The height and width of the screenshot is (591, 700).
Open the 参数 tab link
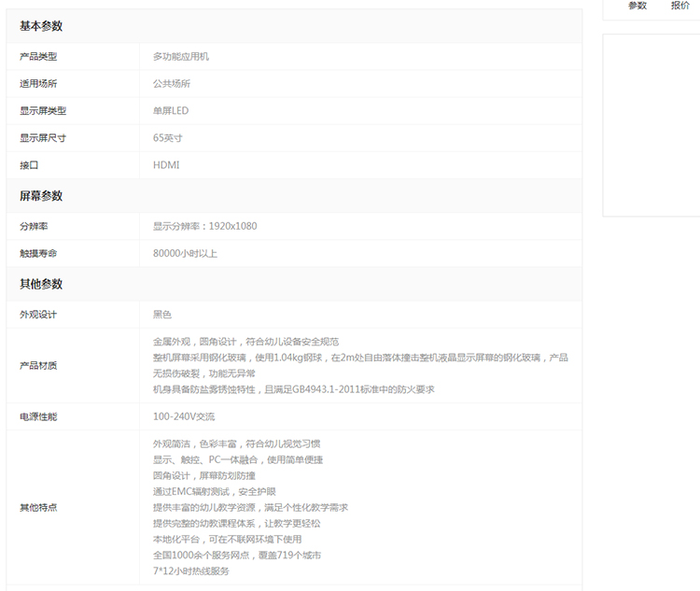[637, 6]
